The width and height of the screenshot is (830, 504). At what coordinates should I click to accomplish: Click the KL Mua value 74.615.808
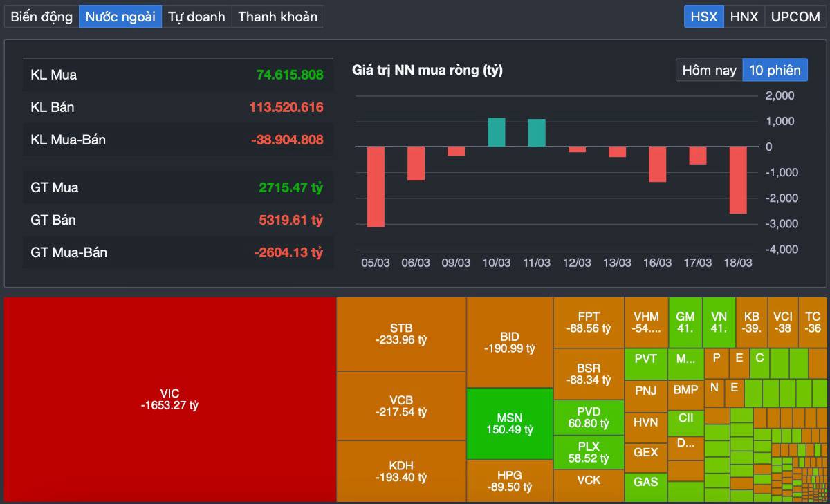(x=290, y=75)
